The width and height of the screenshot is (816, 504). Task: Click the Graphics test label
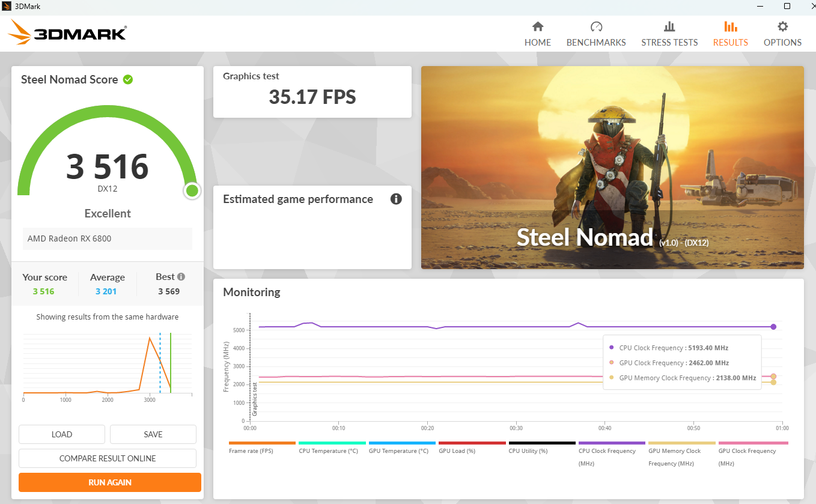[x=251, y=76]
